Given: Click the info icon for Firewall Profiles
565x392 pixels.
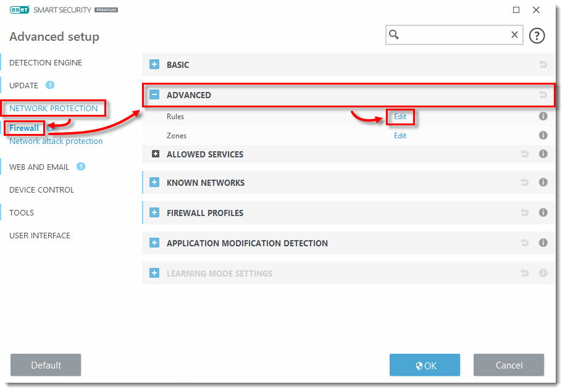Looking at the screenshot, I should (x=543, y=212).
